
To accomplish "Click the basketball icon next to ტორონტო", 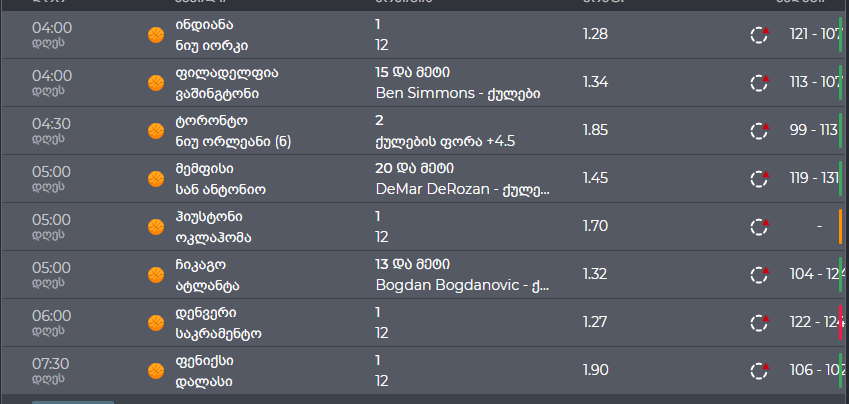I will click(x=156, y=131).
